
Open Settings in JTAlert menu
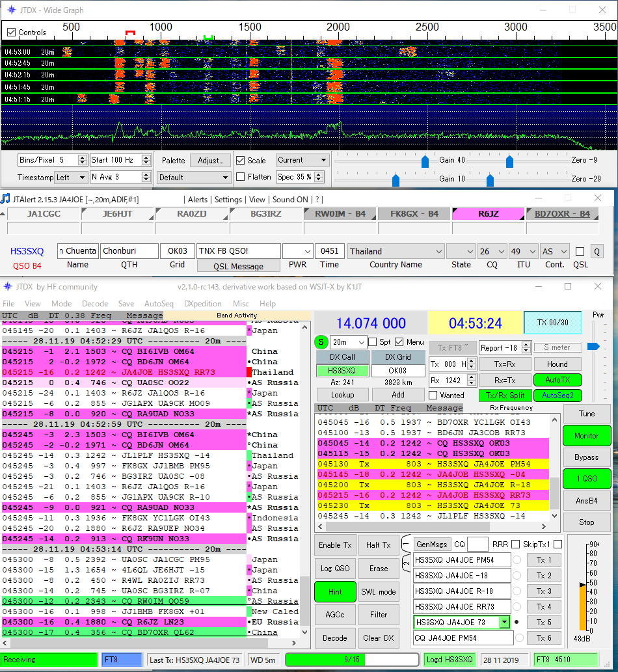228,200
